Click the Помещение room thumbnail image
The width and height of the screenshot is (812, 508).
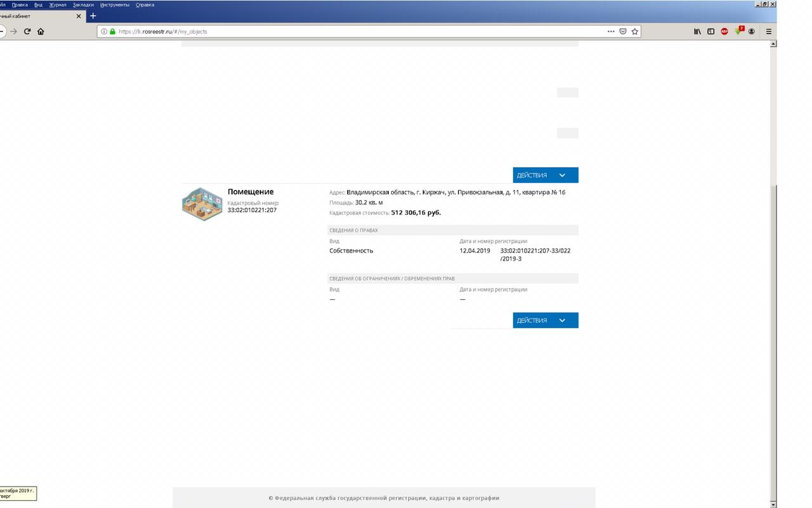[202, 204]
